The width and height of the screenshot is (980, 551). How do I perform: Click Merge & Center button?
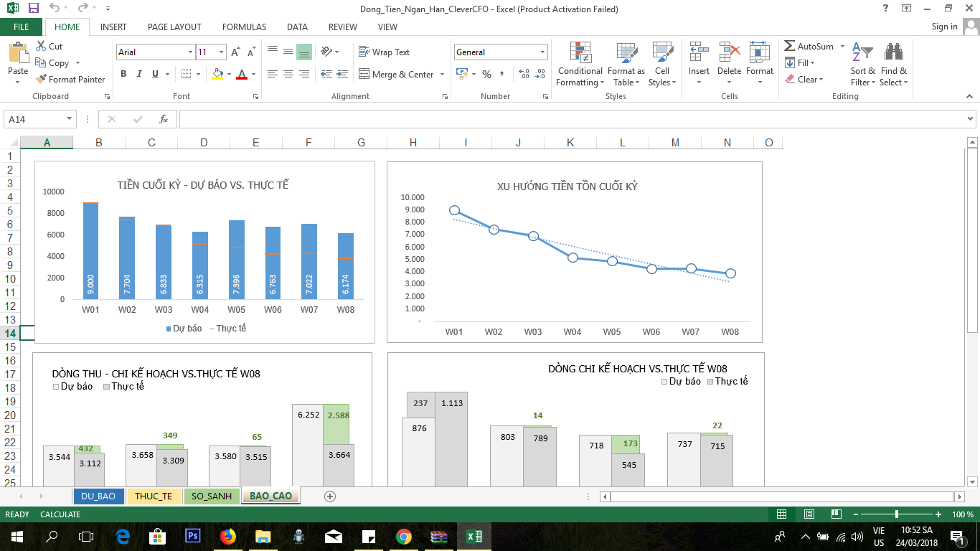coord(402,75)
